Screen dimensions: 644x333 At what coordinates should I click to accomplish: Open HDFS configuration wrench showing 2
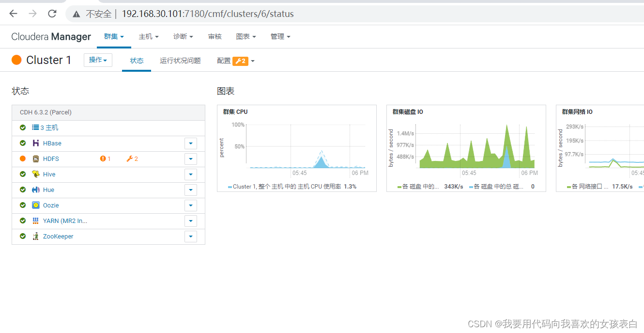132,159
